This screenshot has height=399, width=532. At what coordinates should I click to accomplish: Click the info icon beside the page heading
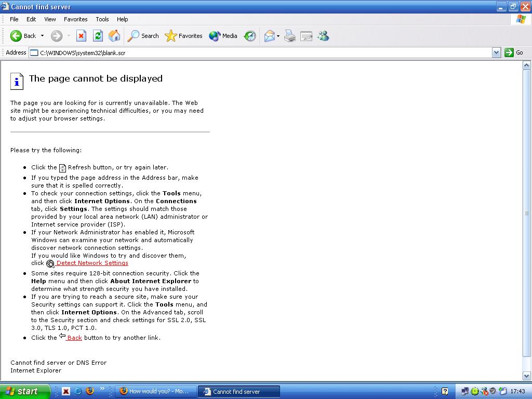[x=17, y=81]
